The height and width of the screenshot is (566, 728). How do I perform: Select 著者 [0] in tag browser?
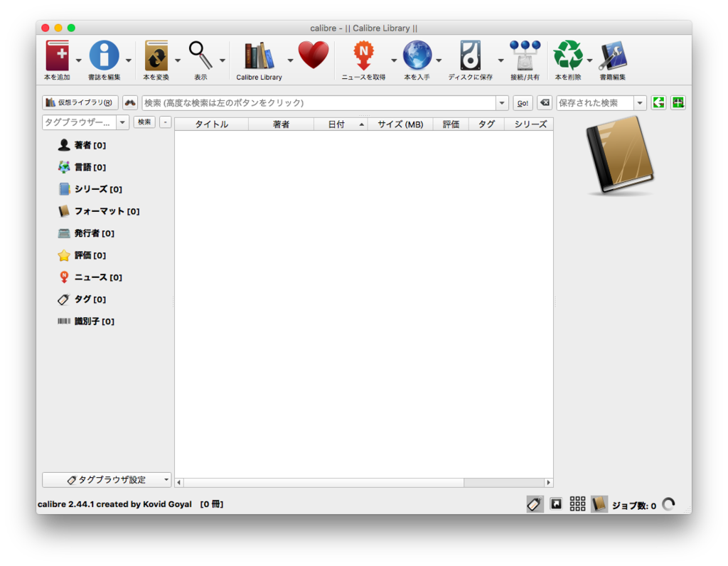coord(82,145)
